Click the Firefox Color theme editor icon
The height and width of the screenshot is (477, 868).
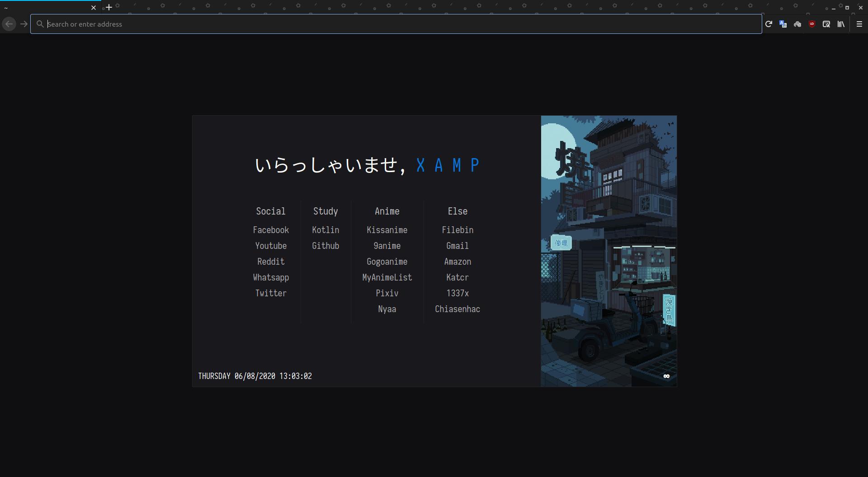(x=826, y=24)
